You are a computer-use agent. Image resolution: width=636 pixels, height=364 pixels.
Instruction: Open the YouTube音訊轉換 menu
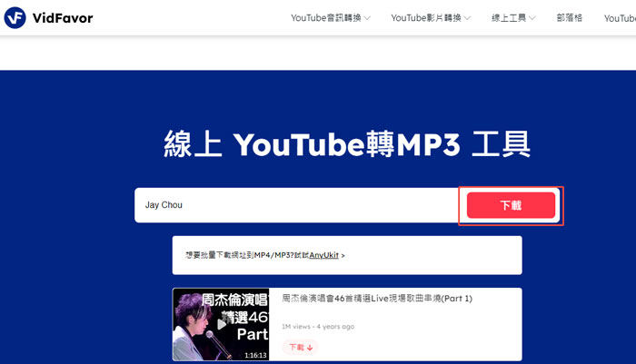coord(325,18)
